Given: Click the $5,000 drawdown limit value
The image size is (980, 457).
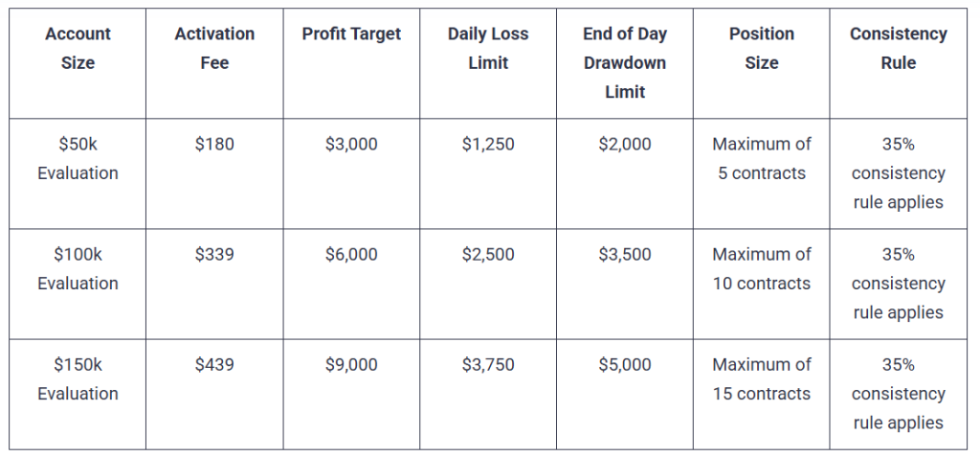Looking at the screenshot, I should tap(625, 365).
